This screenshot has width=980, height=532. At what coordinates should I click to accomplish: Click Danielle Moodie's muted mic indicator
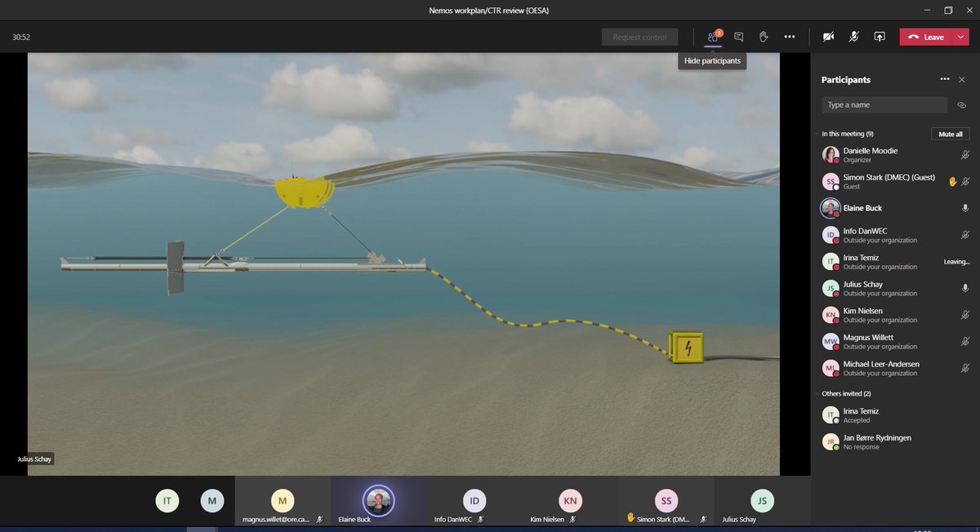(965, 154)
